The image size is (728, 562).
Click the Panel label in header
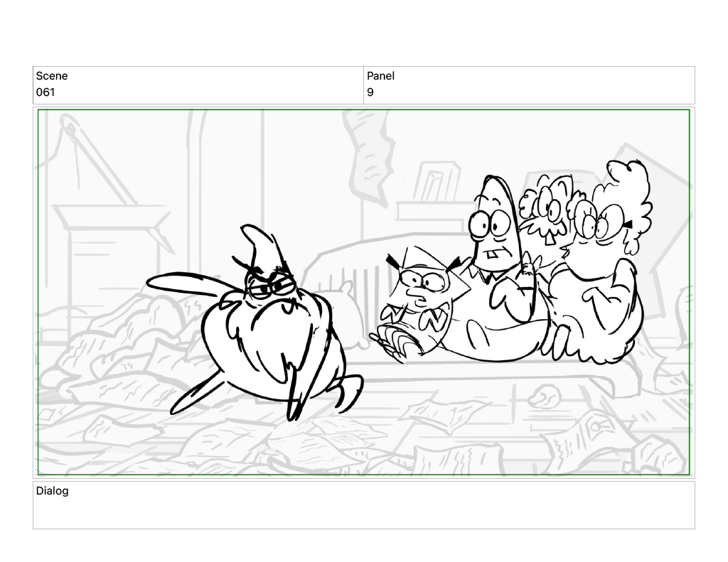point(380,76)
